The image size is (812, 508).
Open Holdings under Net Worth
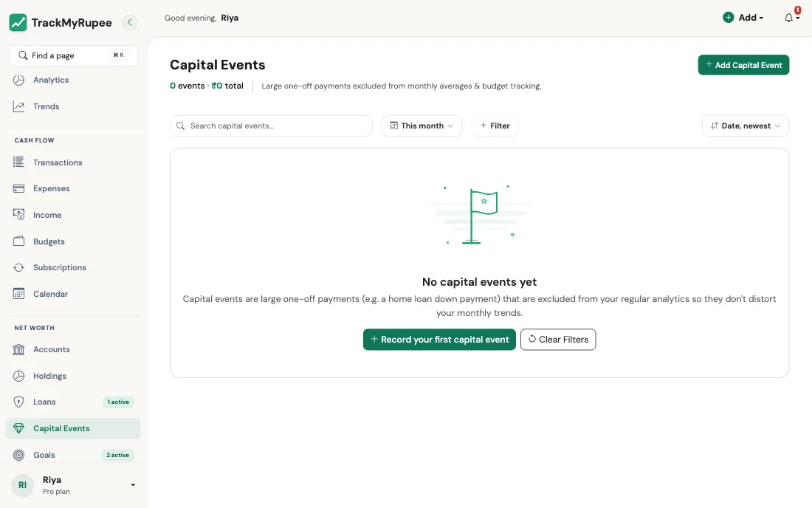(74, 376)
